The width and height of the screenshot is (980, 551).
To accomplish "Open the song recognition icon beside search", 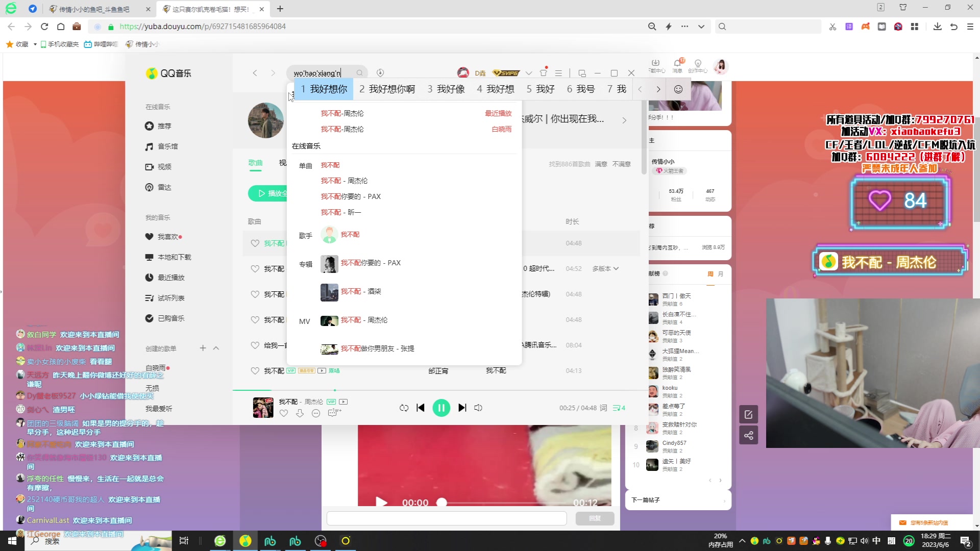I will click(x=380, y=73).
